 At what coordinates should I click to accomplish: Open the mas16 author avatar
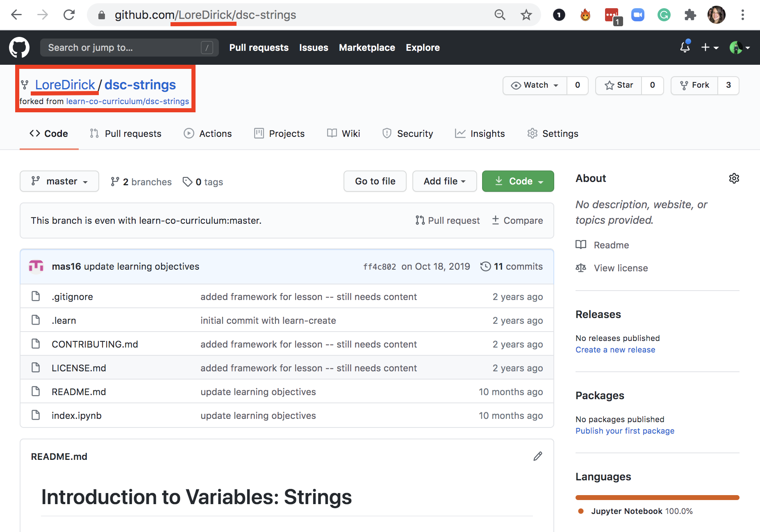click(36, 266)
